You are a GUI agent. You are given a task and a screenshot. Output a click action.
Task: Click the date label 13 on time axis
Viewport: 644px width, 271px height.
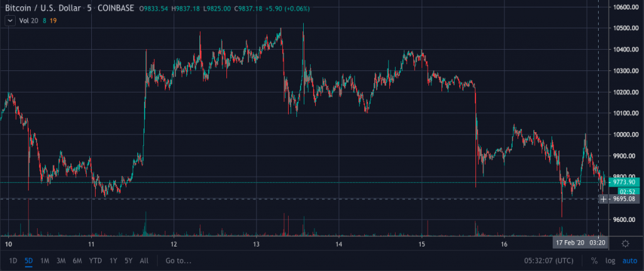click(x=257, y=243)
